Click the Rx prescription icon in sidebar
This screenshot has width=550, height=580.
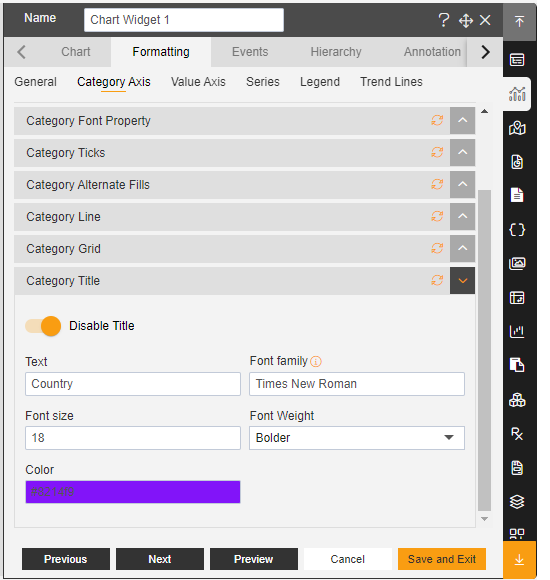point(517,434)
